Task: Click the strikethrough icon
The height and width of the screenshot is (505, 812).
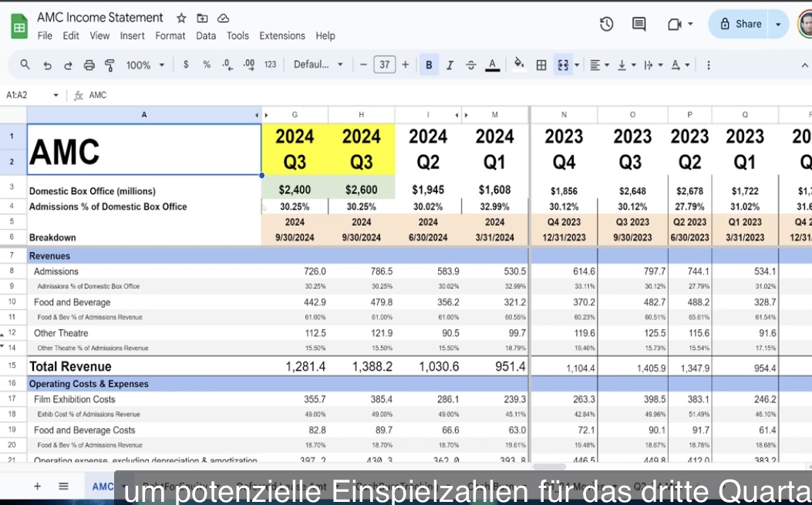Action: tap(470, 65)
